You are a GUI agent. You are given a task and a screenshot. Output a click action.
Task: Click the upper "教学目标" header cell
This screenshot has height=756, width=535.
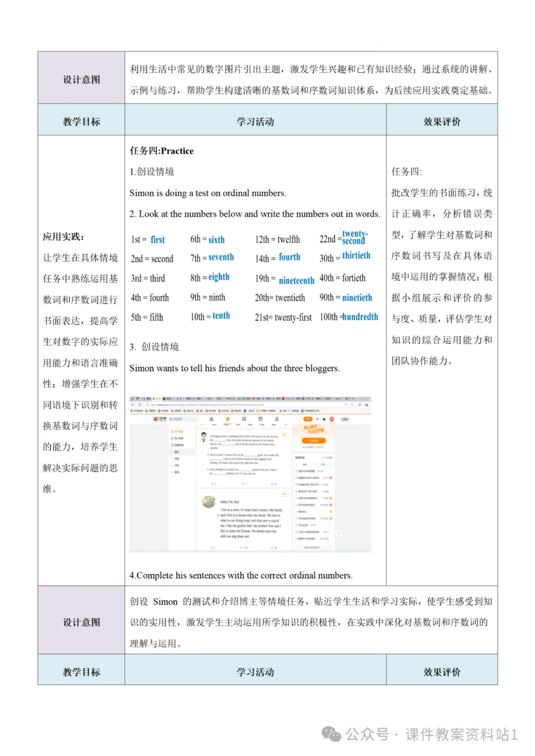(81, 120)
